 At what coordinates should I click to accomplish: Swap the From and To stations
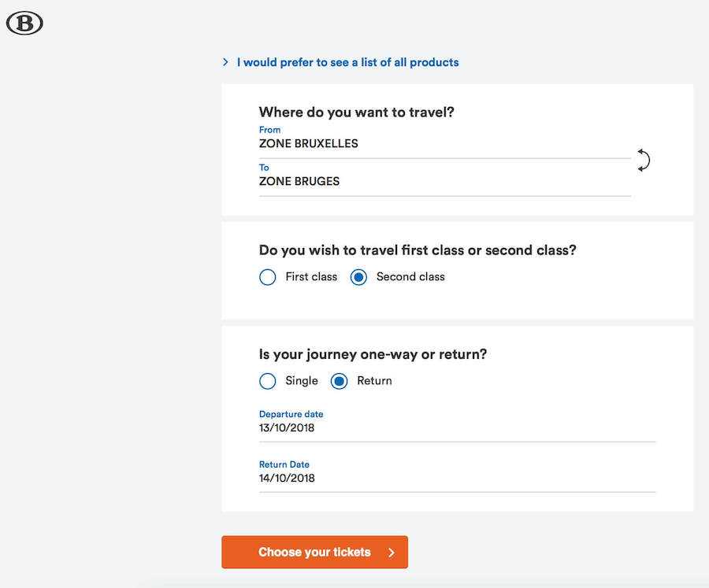644,160
